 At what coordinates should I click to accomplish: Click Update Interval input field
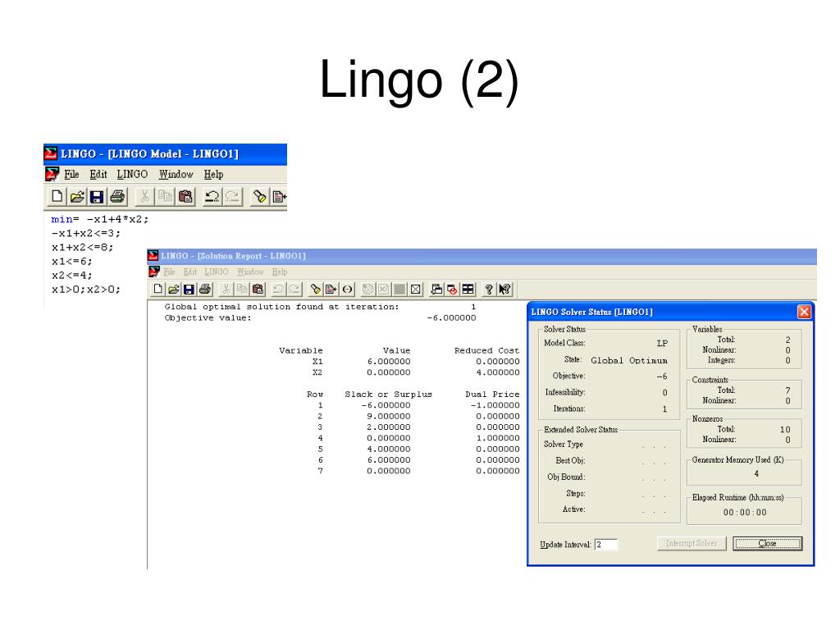(x=606, y=545)
